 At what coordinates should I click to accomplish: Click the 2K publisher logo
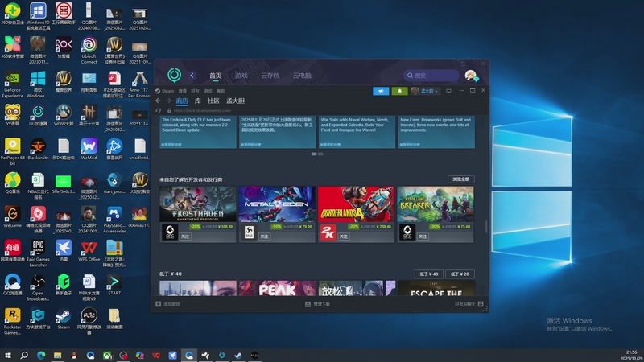pyautogui.click(x=328, y=232)
